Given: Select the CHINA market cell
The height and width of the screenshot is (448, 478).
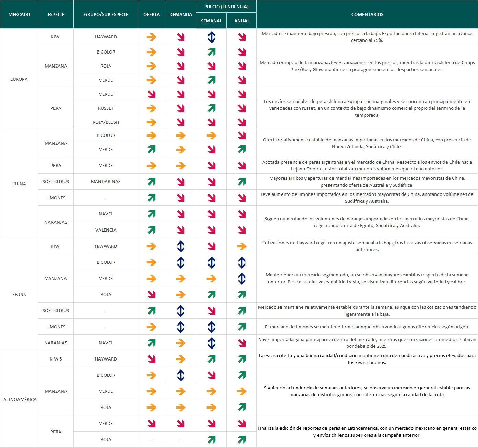Looking at the screenshot, I should 19,184.
